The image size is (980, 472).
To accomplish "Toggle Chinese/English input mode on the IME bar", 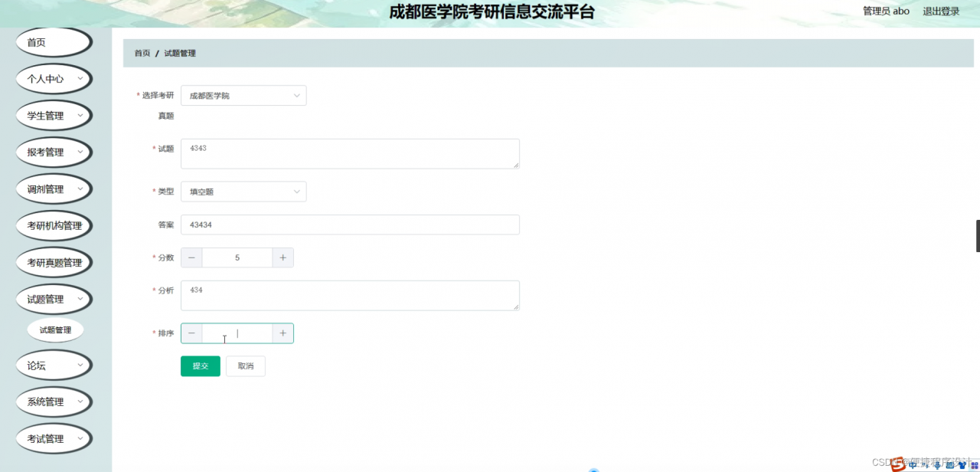I will (913, 465).
